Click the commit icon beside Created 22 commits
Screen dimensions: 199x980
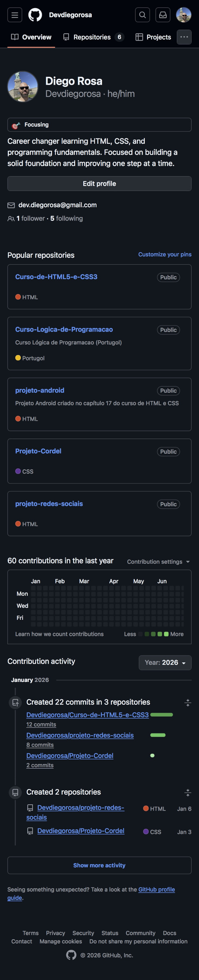point(15,702)
